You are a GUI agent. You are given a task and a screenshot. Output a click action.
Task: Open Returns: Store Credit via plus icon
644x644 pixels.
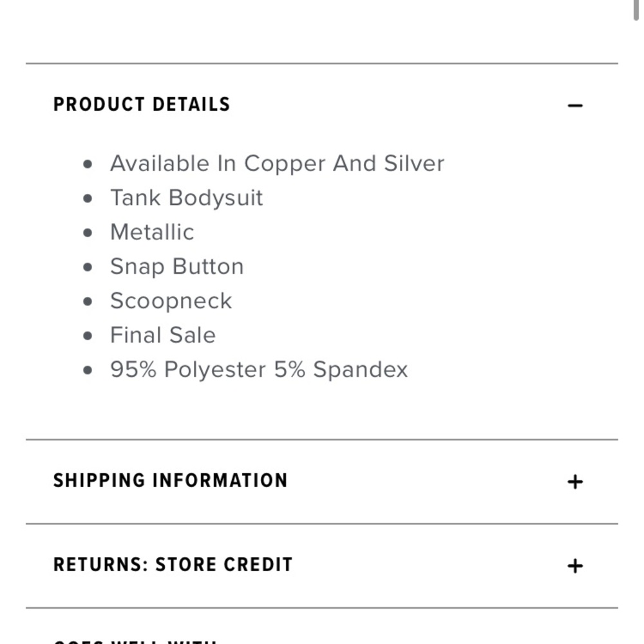[x=575, y=566]
